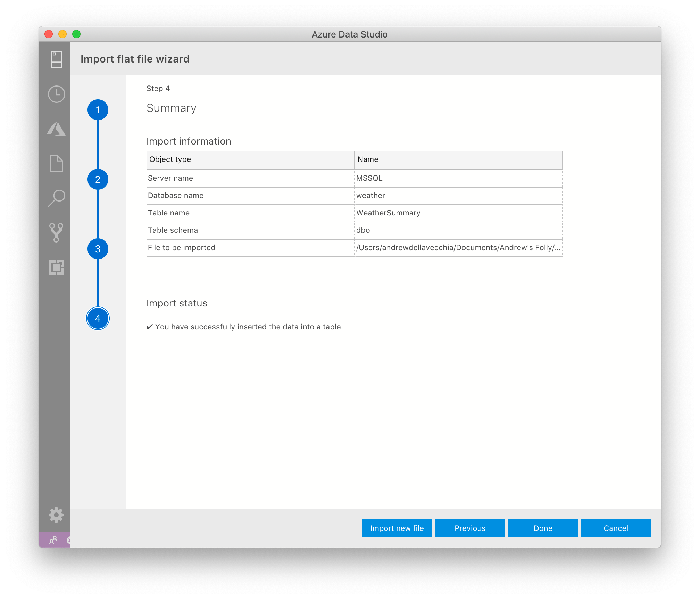
Task: Select the recent connections clock icon
Action: pos(56,94)
